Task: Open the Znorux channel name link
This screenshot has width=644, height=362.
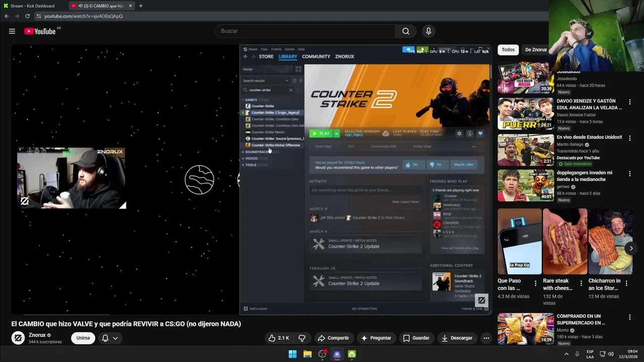Action: pos(37,335)
